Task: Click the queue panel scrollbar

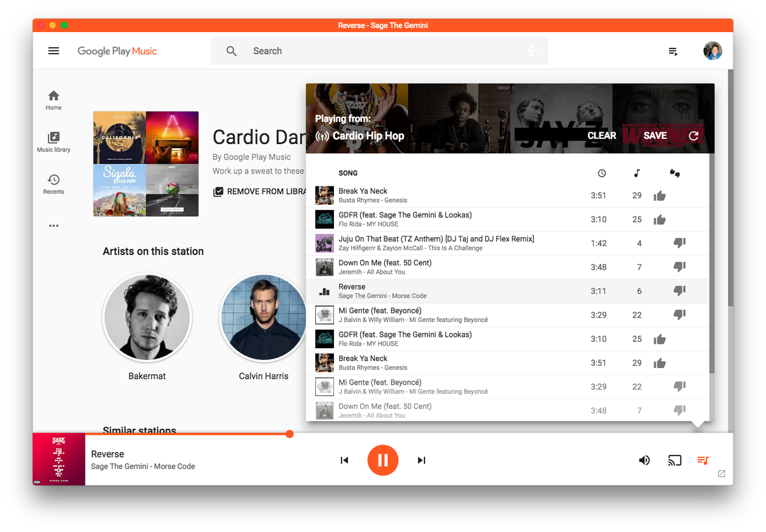Action: pos(712,263)
